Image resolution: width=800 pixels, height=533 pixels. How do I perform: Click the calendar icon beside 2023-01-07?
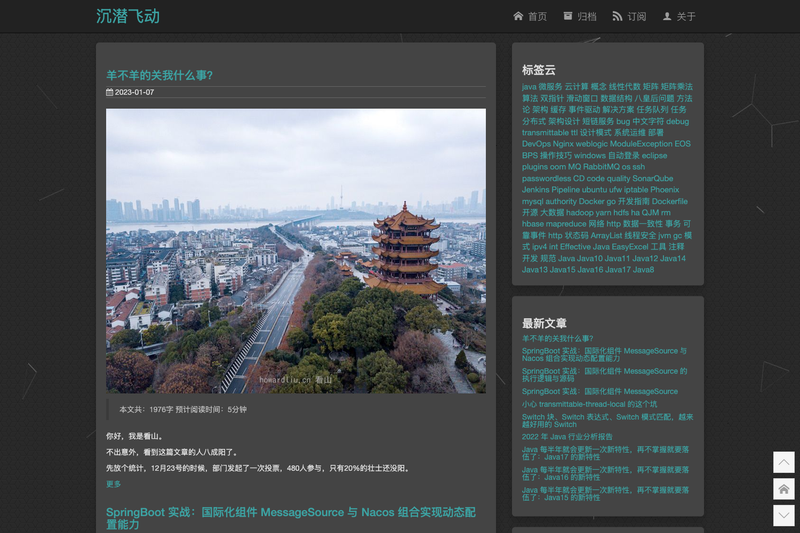click(109, 92)
